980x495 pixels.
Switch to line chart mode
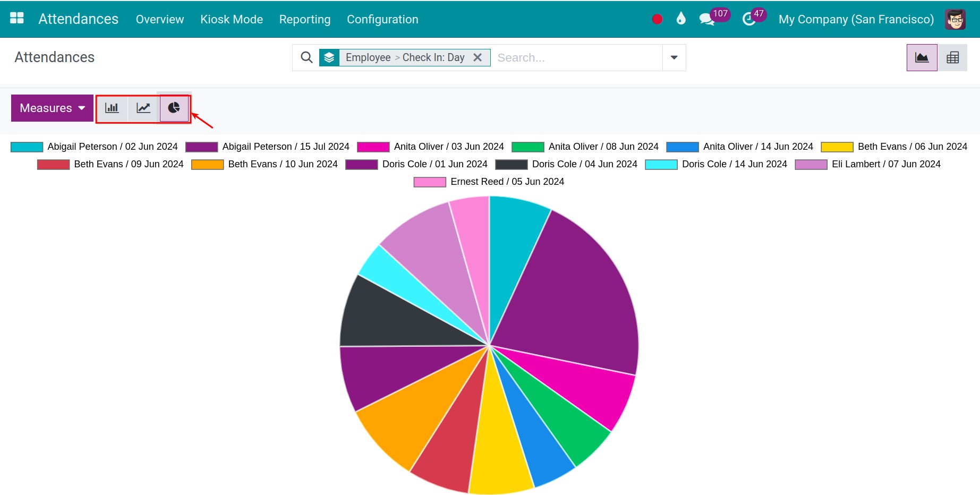click(x=143, y=108)
